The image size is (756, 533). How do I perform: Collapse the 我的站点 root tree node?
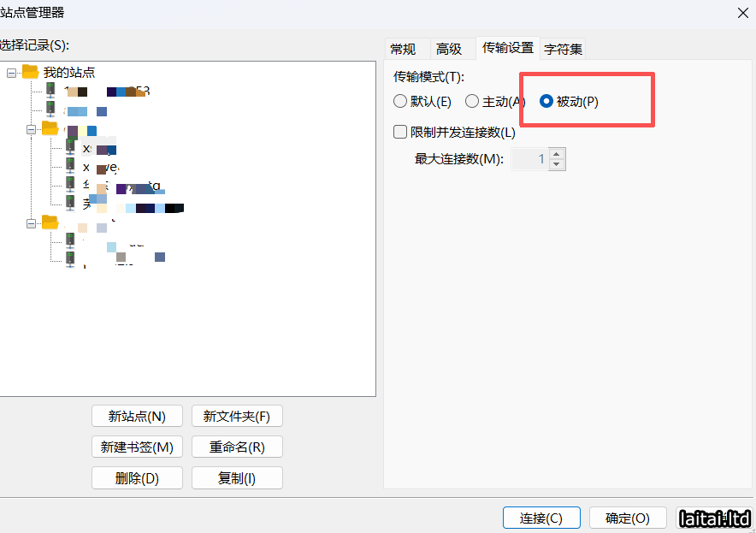[x=11, y=73]
